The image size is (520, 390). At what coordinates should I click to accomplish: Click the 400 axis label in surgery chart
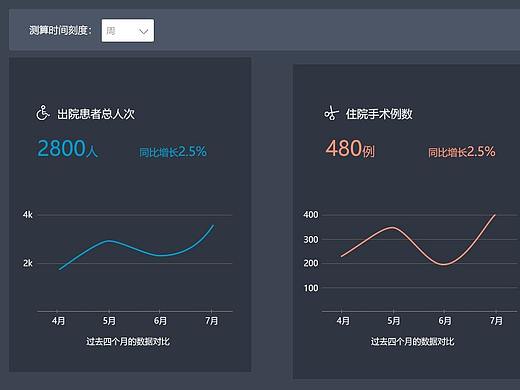(x=311, y=215)
